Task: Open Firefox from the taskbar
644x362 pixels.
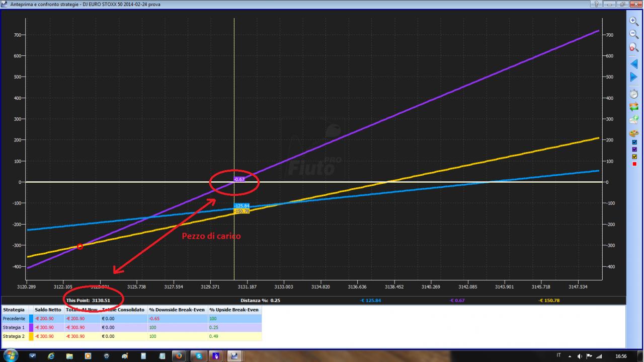Action: (179, 356)
